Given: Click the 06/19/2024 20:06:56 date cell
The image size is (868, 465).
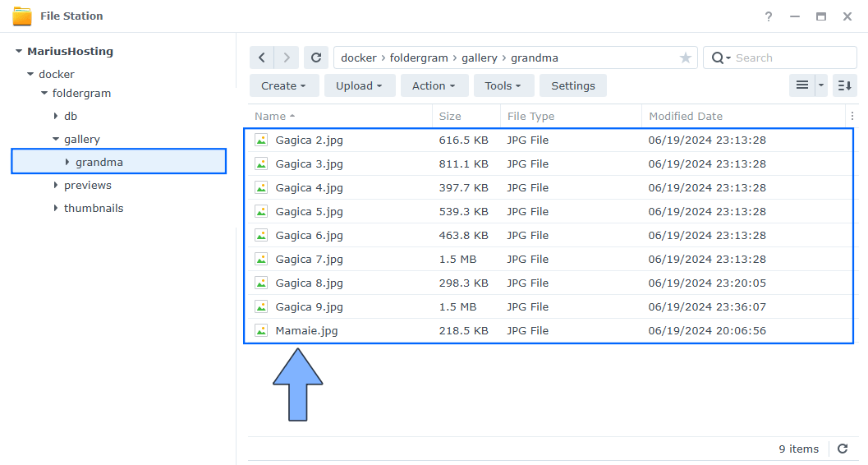Looking at the screenshot, I should pos(707,330).
